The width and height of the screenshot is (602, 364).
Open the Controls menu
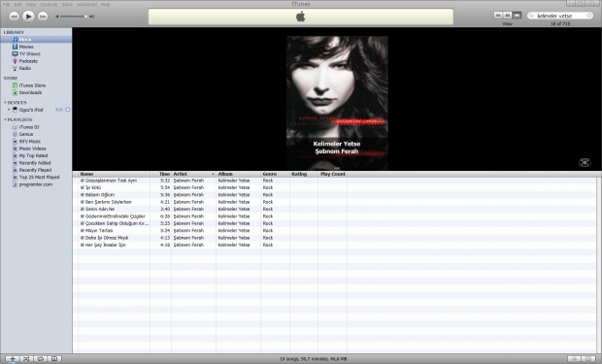[49, 5]
